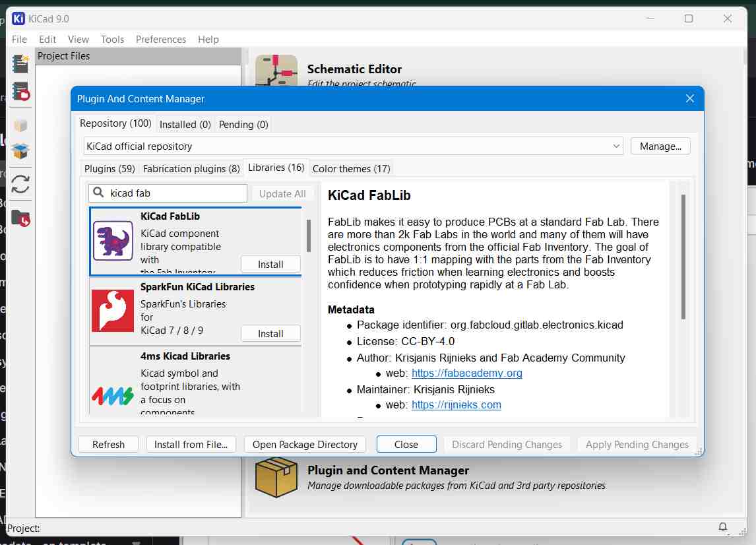The image size is (756, 545).
Task: Click Apply Pending Changes button
Action: pos(637,444)
